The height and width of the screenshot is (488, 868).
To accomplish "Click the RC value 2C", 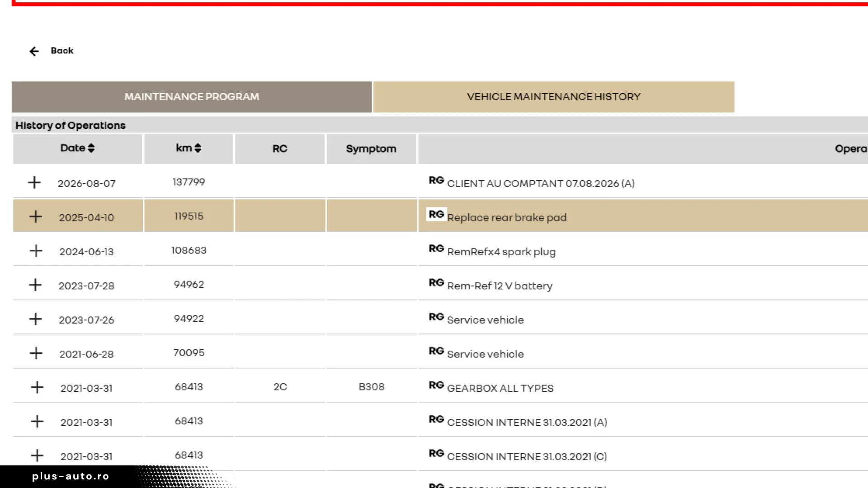I will (x=280, y=387).
